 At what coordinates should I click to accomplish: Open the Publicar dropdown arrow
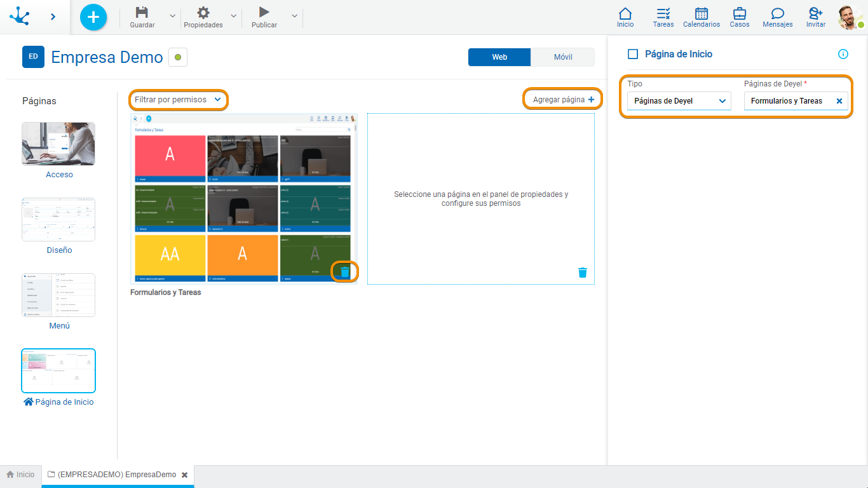[x=294, y=16]
